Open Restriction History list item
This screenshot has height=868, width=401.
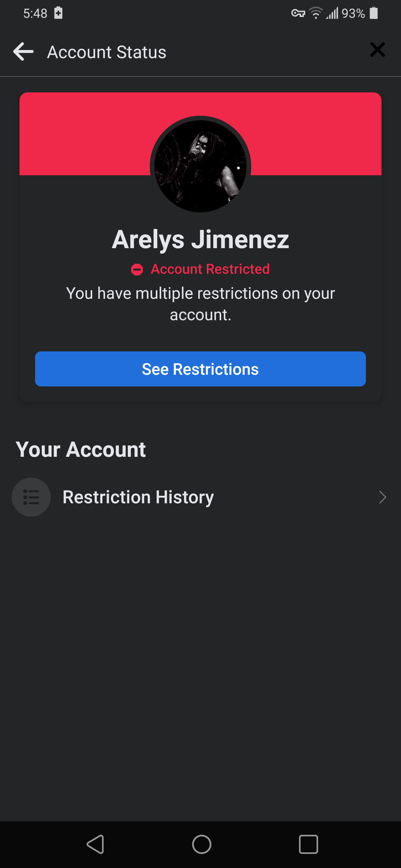(138, 497)
